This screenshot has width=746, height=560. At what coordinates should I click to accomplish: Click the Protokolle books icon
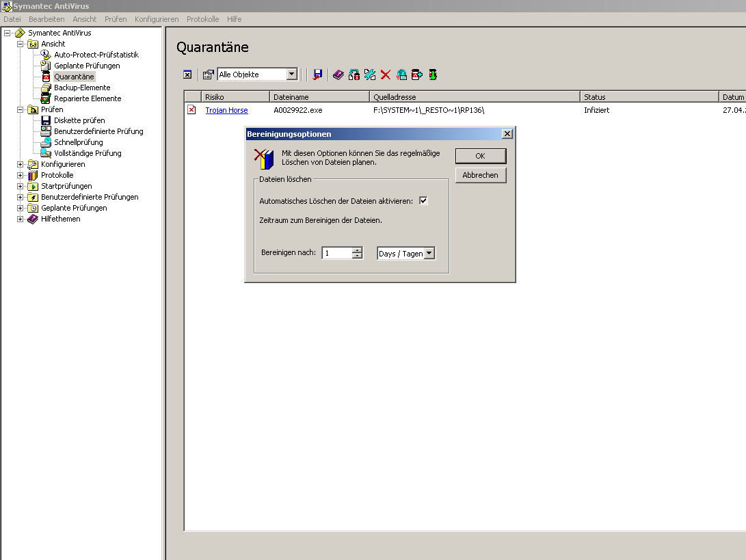click(x=33, y=175)
